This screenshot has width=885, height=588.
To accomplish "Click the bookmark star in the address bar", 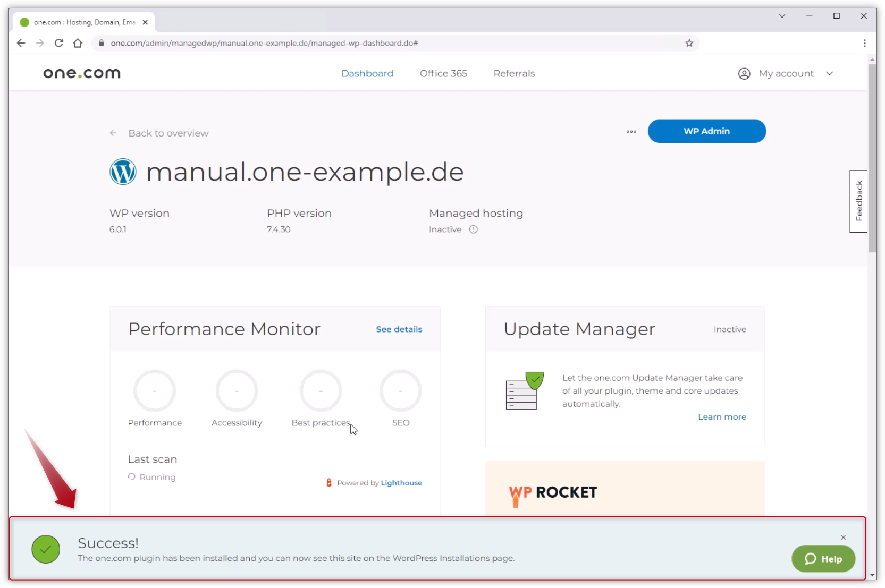I will point(688,43).
